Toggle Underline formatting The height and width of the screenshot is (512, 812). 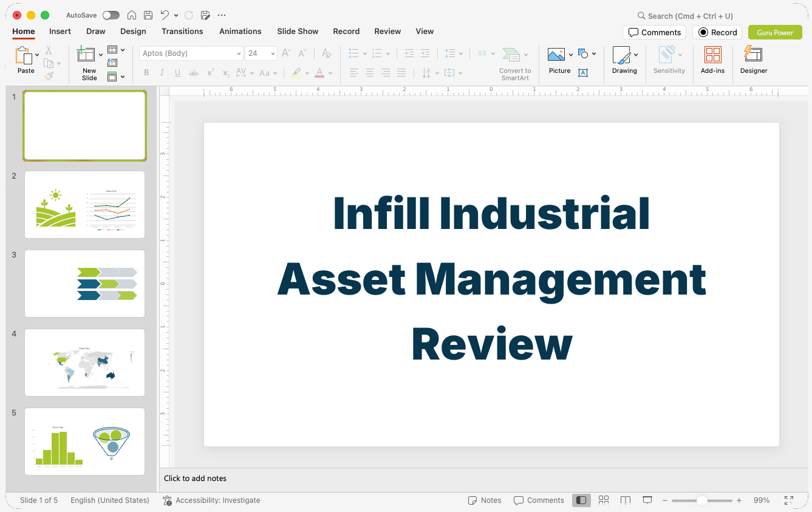point(177,73)
